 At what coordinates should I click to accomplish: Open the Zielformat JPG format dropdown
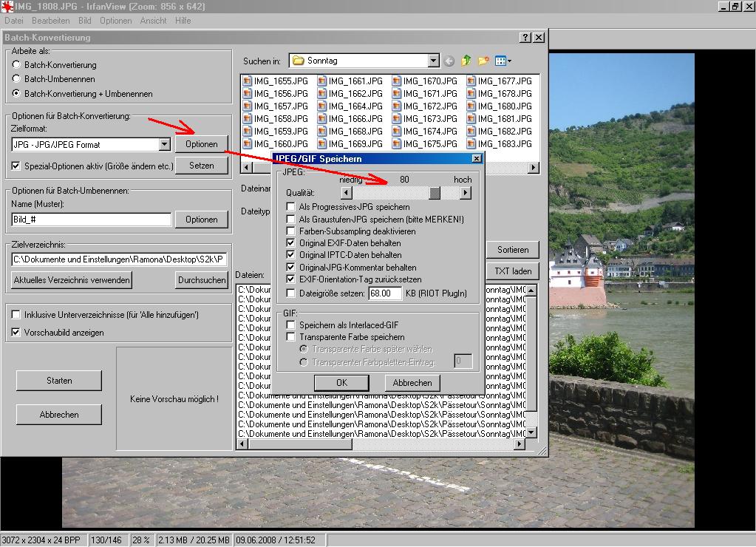(165, 145)
